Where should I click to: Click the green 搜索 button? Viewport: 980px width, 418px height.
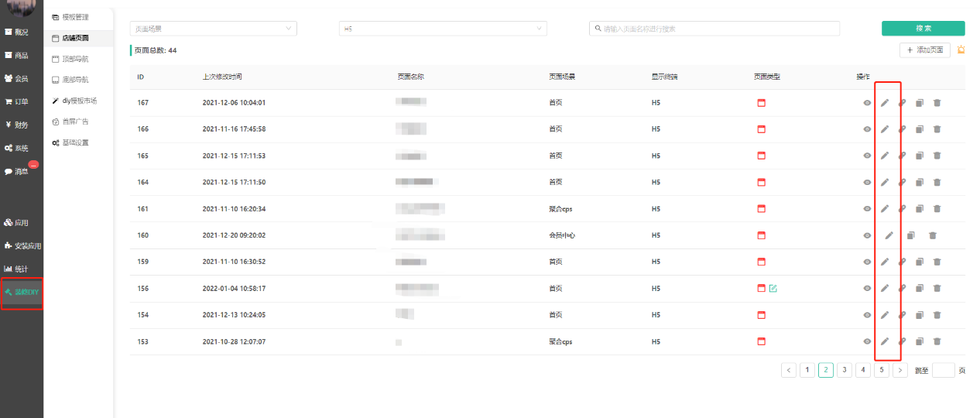coord(923,29)
